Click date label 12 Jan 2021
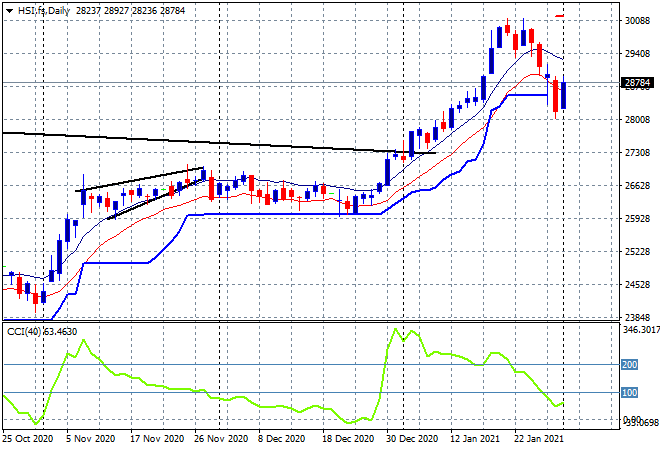This screenshot has height=450, width=660. [475, 439]
